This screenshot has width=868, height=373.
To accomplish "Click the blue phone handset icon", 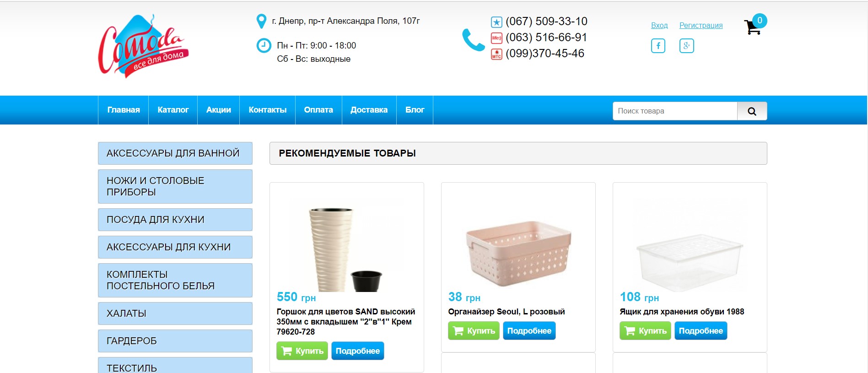I will click(x=473, y=40).
